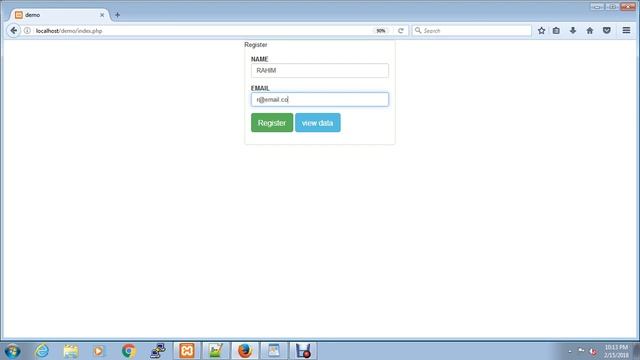Click the red-marked tray icon beside the clock
640x360 pixels.
[x=593, y=351]
